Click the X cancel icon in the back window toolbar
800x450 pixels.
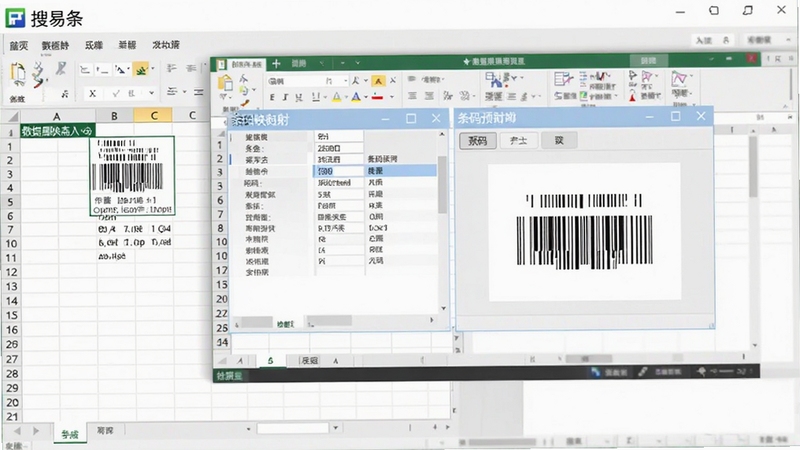point(92,93)
